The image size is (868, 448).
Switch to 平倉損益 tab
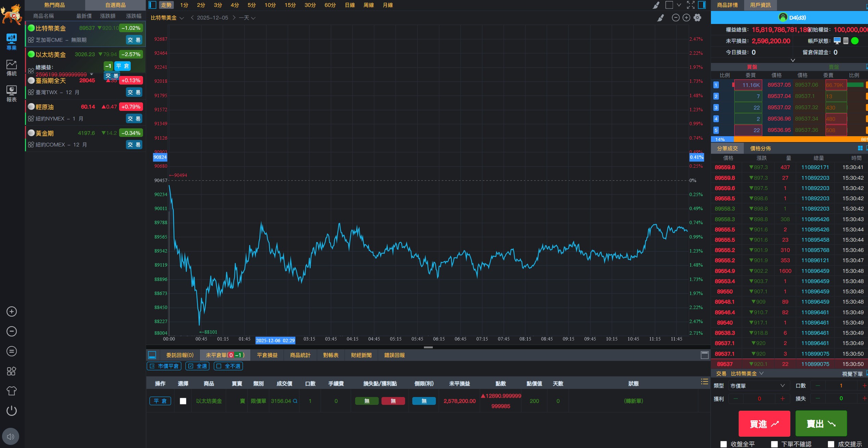click(267, 355)
